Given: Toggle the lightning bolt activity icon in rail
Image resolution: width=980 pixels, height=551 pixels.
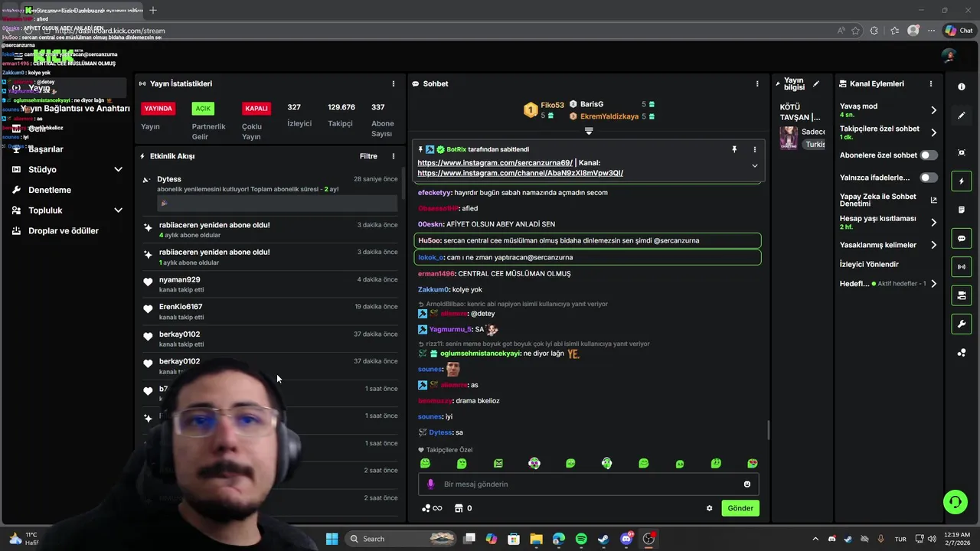Looking at the screenshot, I should (x=962, y=181).
